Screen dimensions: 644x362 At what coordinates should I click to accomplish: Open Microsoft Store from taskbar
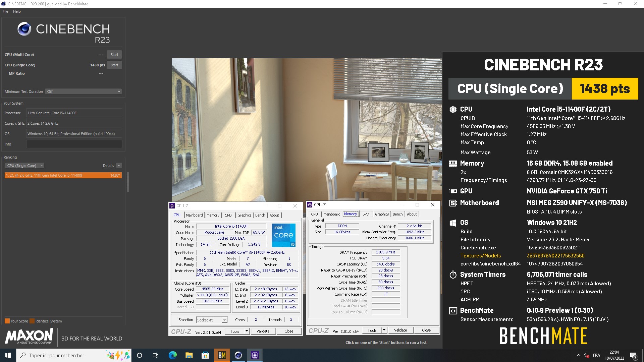coord(205,355)
